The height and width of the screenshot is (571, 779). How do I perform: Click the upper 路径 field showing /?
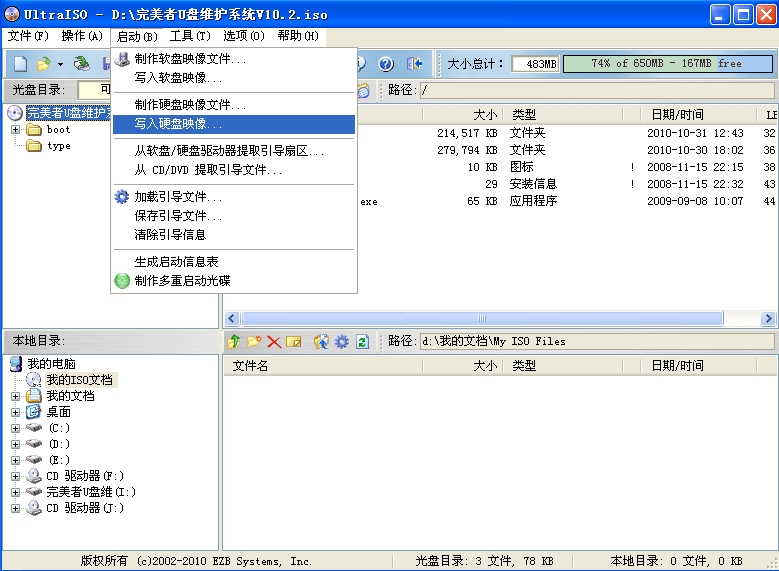coord(597,90)
